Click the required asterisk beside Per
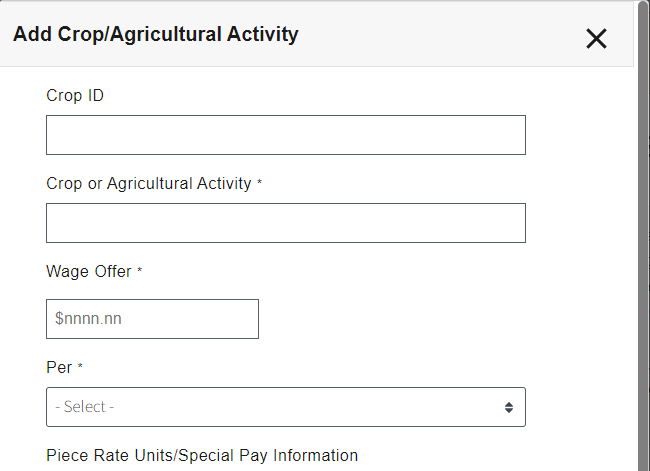Screen dimensions: 650x471 click(x=80, y=368)
